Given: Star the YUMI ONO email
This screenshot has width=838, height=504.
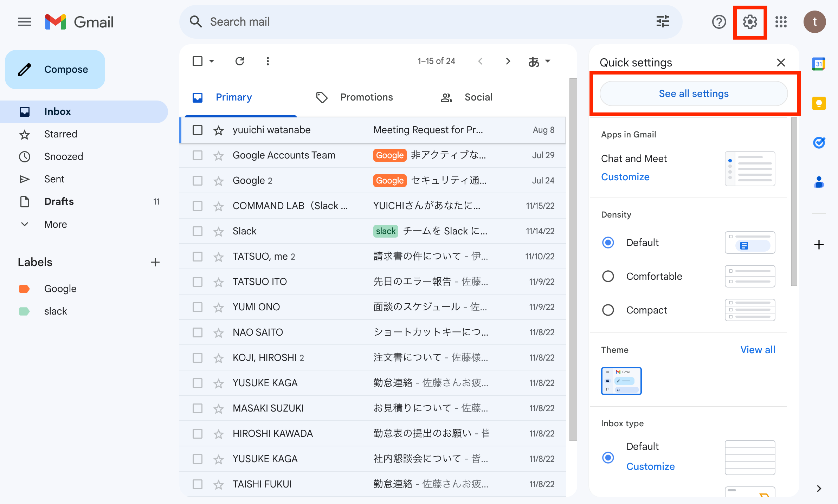Looking at the screenshot, I should [x=219, y=307].
